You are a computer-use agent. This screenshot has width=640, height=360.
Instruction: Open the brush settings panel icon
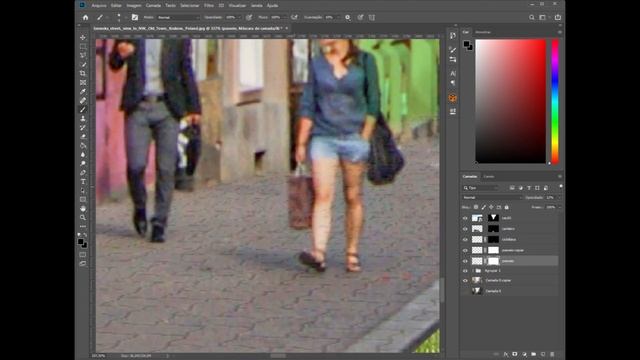[x=135, y=18]
